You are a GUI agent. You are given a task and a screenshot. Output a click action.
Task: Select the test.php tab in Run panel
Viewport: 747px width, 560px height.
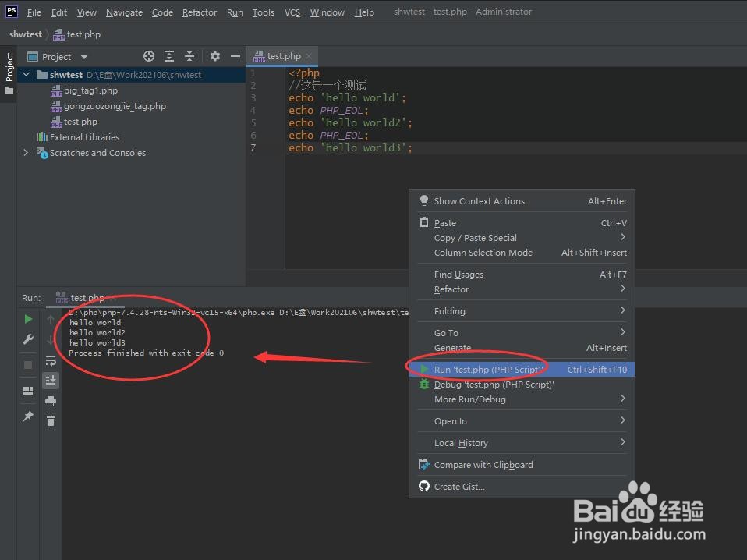pos(87,298)
